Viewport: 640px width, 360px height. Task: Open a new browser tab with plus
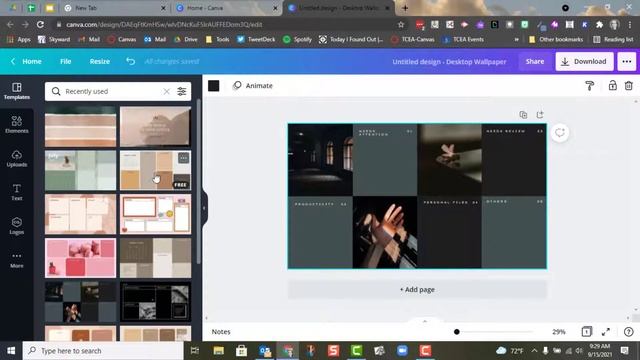tap(405, 8)
